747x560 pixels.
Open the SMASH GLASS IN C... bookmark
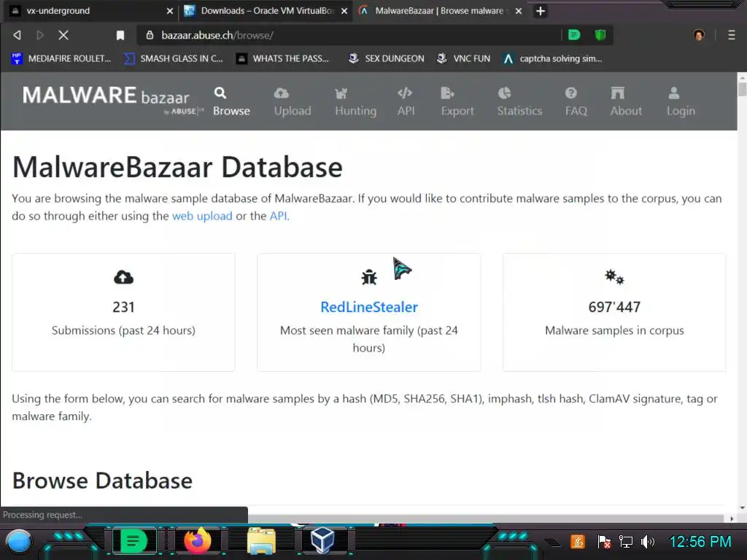[174, 58]
